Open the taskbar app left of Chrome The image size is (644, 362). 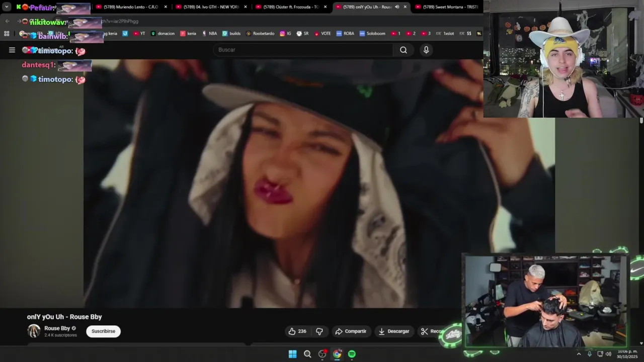322,354
